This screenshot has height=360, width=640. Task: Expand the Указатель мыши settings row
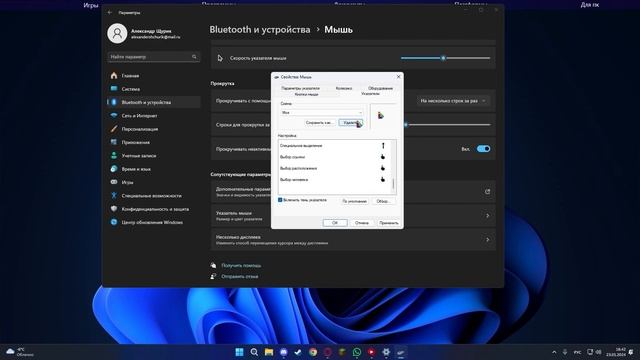pos(353,216)
